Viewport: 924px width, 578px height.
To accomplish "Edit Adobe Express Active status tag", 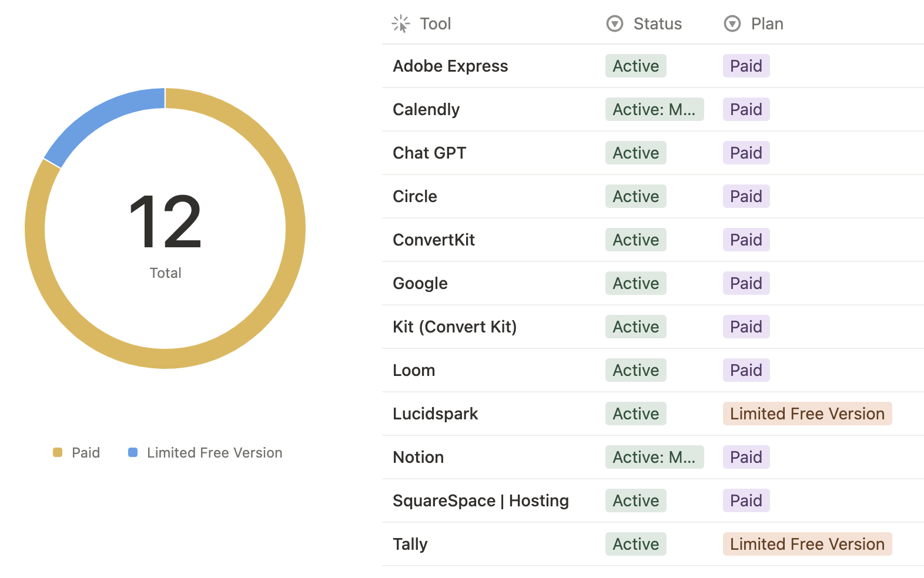I will pos(636,66).
